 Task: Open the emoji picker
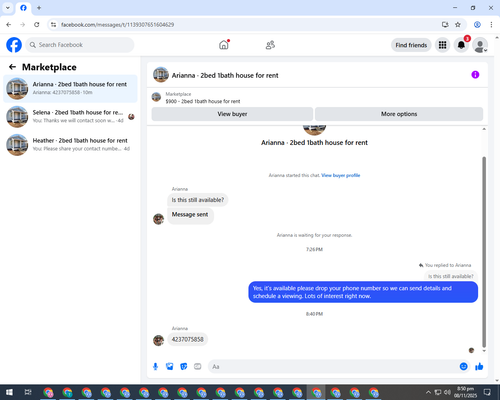[463, 367]
